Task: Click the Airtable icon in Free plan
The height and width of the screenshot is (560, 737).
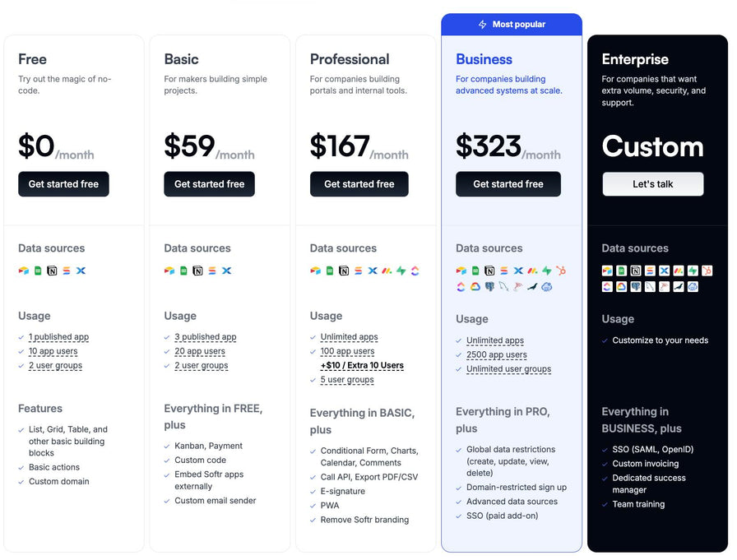Action: point(24,271)
